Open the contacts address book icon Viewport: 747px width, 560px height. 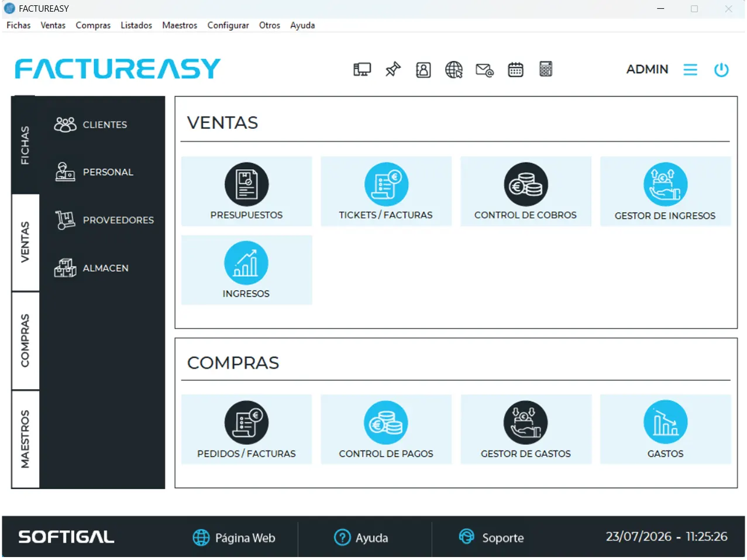pyautogui.click(x=424, y=70)
